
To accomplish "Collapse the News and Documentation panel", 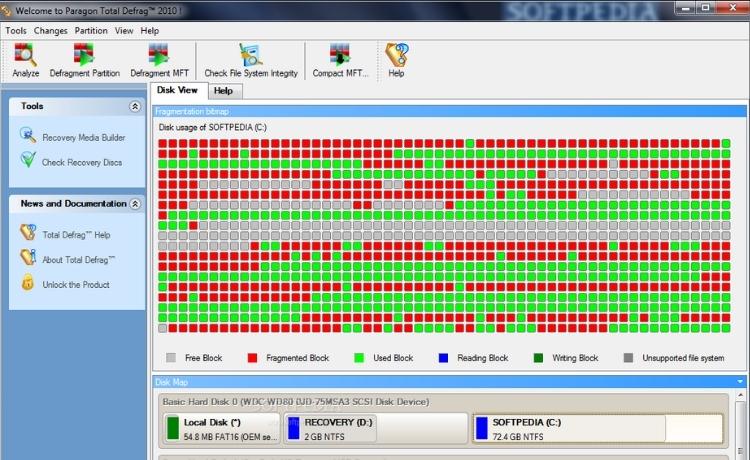I will pos(135,204).
